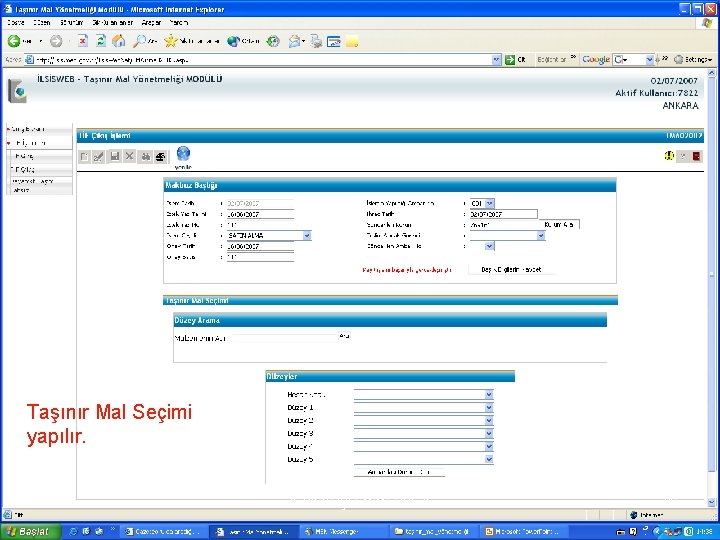Screen dimensions: 720x540
Task: Open the SATIN ALMA dropdown
Action: pos(307,236)
